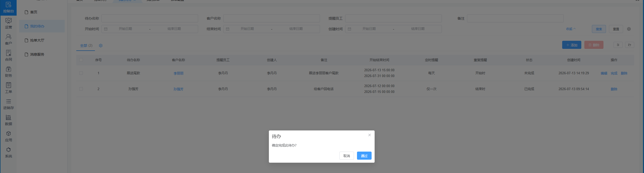Open the 进销存 inventory module
644x173 pixels.
8,104
